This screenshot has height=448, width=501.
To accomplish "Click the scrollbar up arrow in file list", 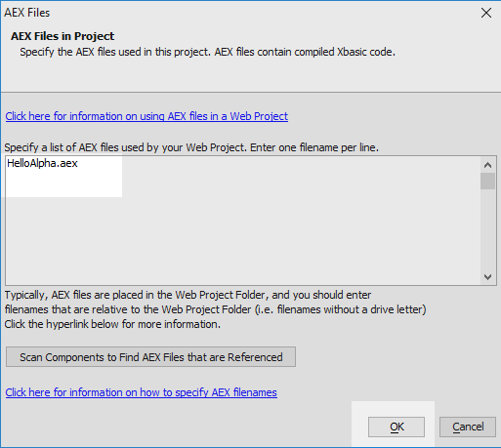I will click(487, 165).
